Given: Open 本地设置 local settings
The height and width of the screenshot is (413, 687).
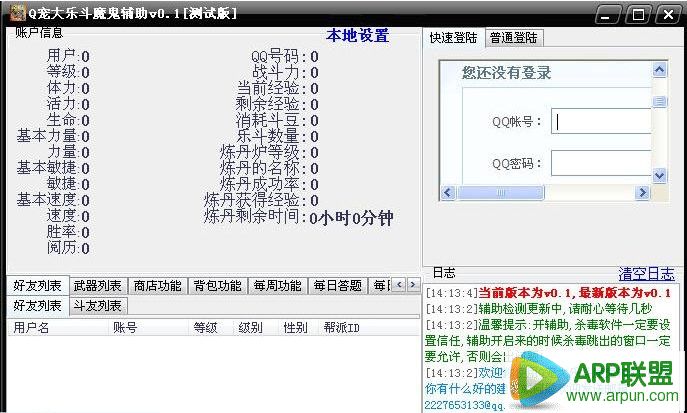Looking at the screenshot, I should pyautogui.click(x=358, y=36).
